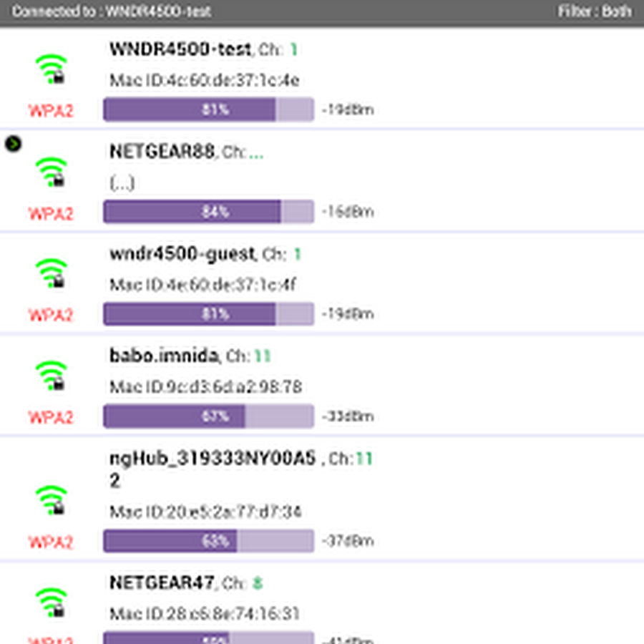Click the NETGEAR47 Wi-Fi signal icon
This screenshot has width=644, height=644.
50,602
